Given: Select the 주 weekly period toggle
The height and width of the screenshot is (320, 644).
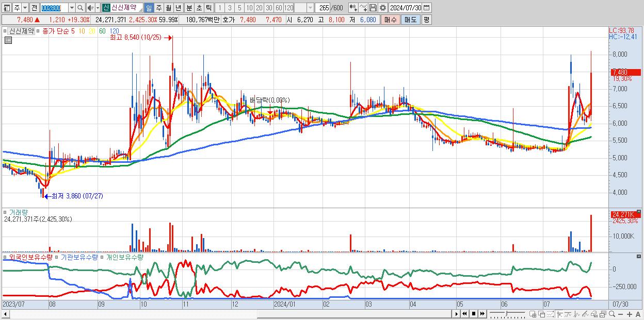Looking at the screenshot, I should click(x=158, y=8).
